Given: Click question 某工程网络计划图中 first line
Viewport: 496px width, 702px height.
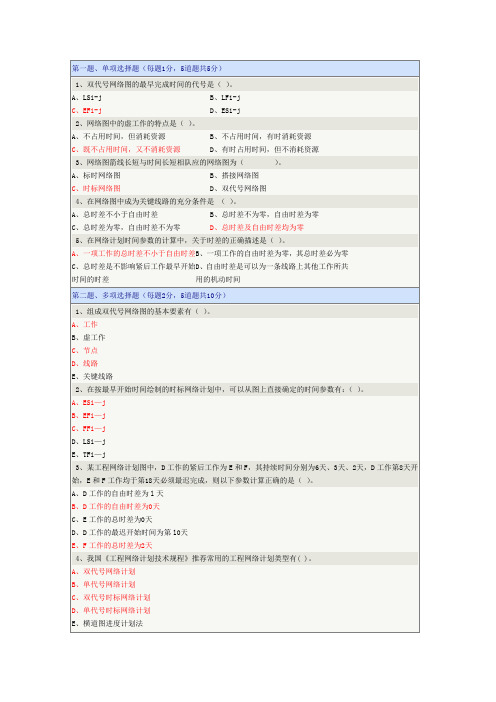Looking at the screenshot, I should coord(246,467).
